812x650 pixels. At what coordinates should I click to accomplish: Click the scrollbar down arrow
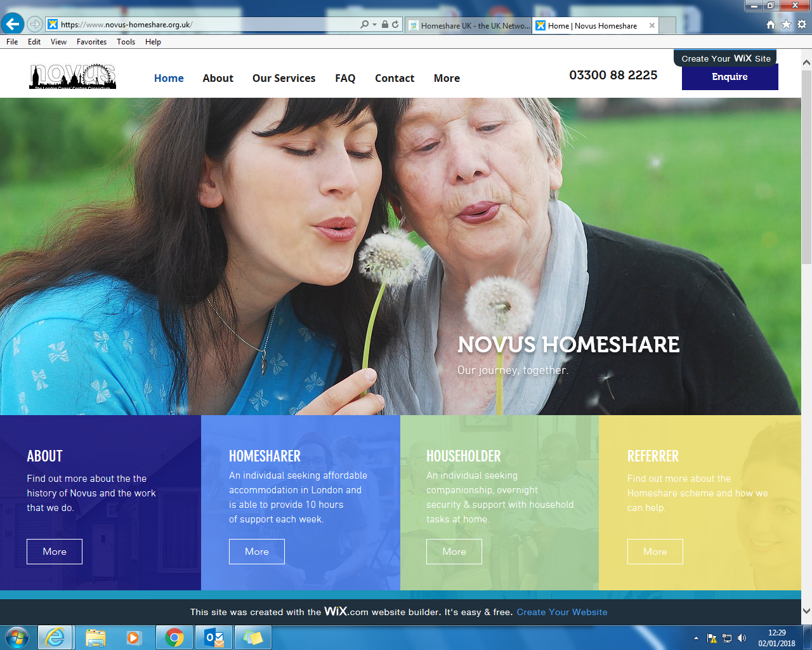point(806,611)
